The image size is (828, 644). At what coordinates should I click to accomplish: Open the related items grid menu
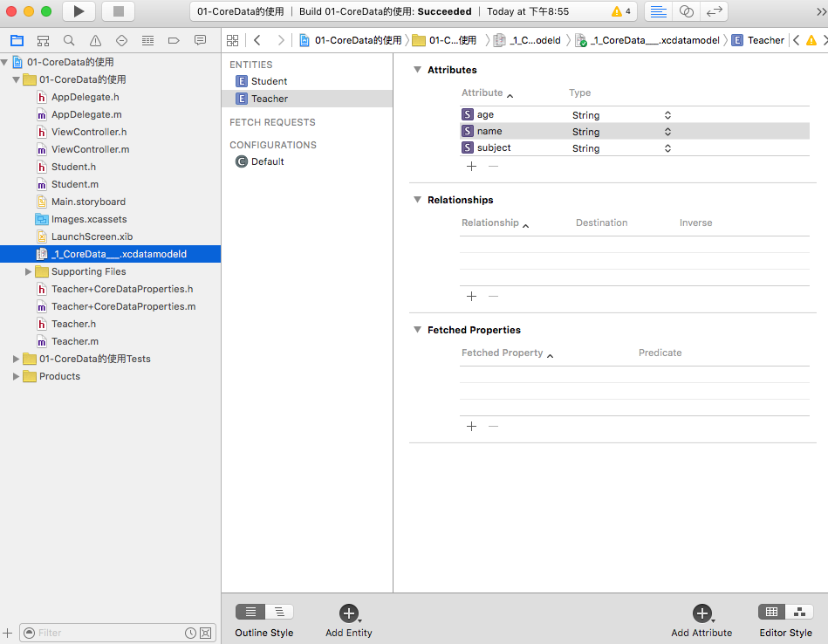pyautogui.click(x=232, y=40)
